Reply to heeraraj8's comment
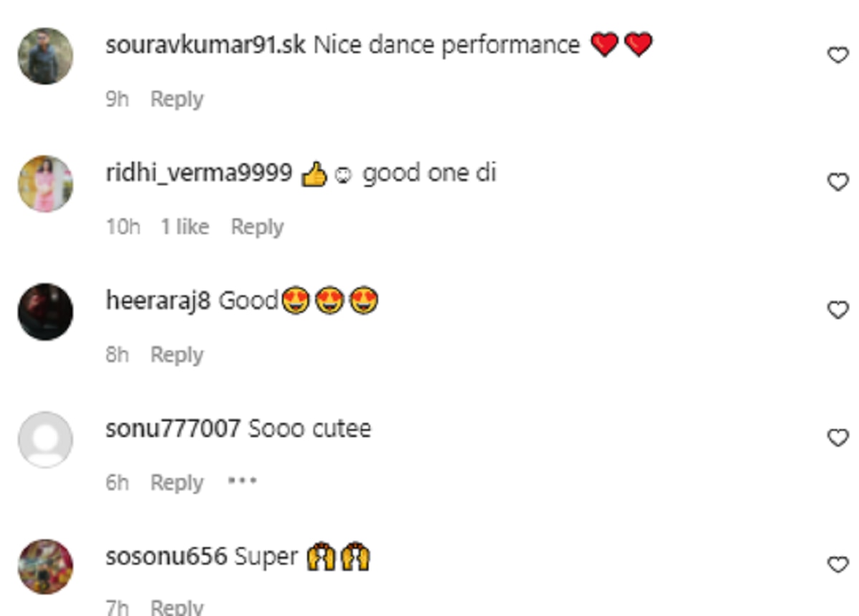Viewport: 859px width, 616px height. [177, 355]
